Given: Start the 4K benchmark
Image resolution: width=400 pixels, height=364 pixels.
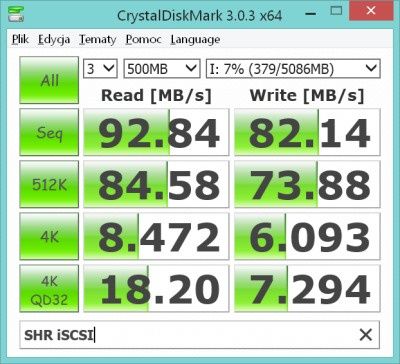Looking at the screenshot, I should click(x=49, y=236).
